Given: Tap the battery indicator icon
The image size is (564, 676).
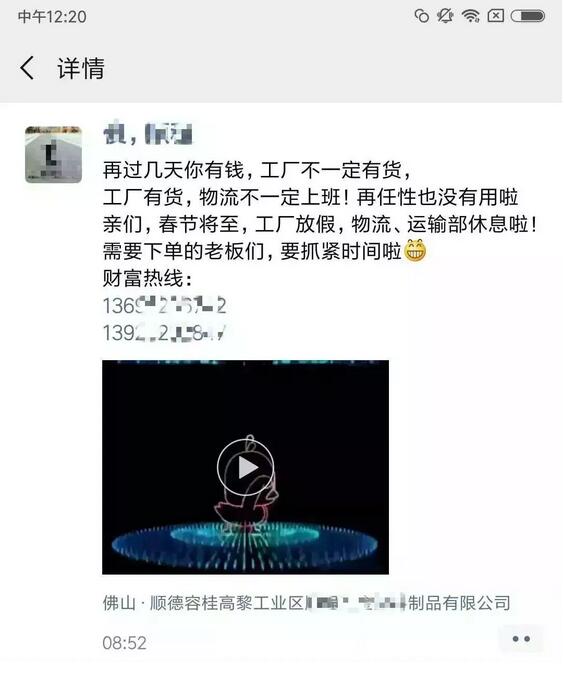Looking at the screenshot, I should coord(528,16).
